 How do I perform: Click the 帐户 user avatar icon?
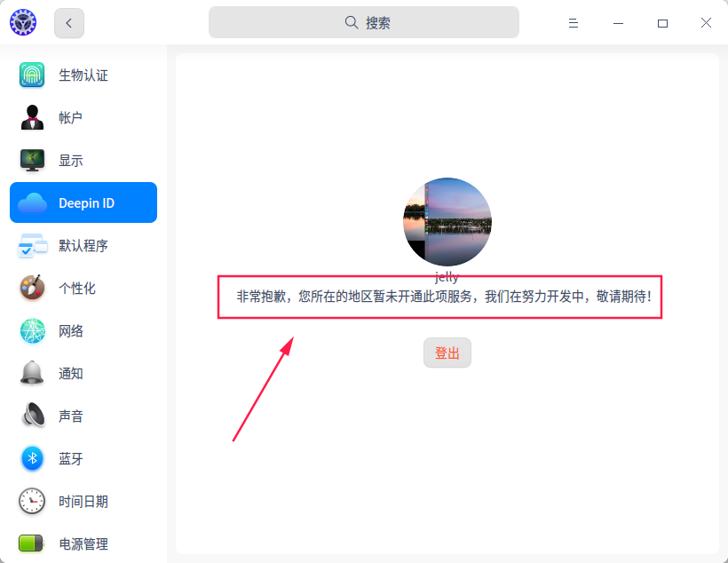tap(32, 117)
